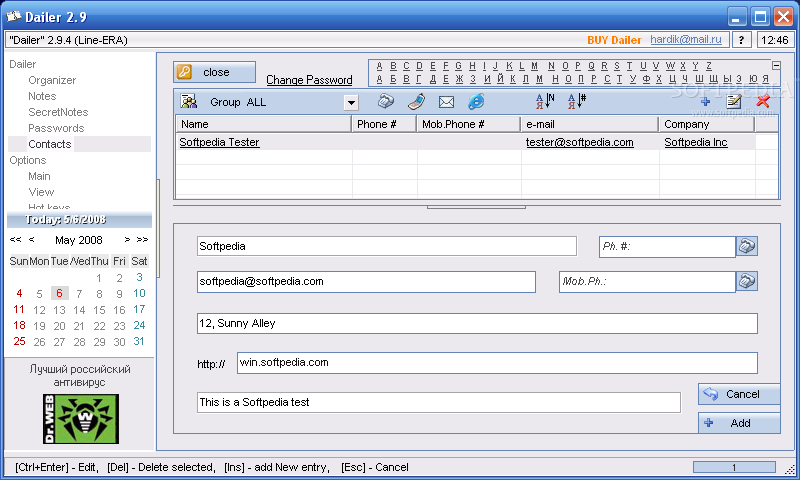Open SecretNotes in sidebar
The image size is (800, 480).
[58, 112]
